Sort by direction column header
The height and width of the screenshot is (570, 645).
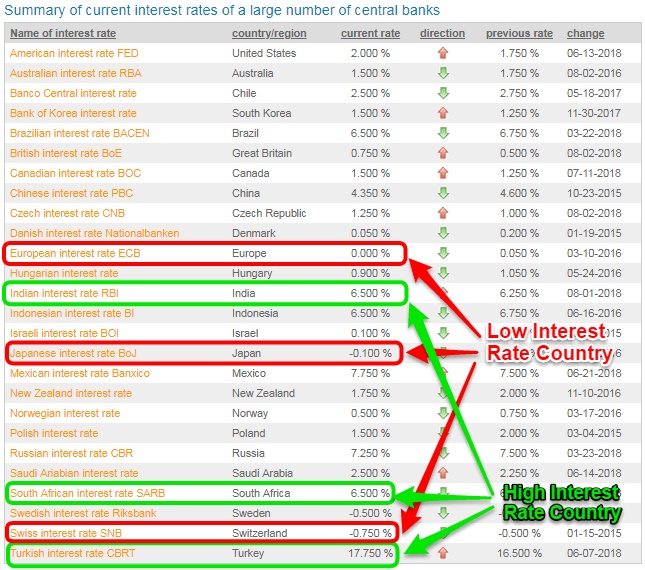click(x=442, y=33)
